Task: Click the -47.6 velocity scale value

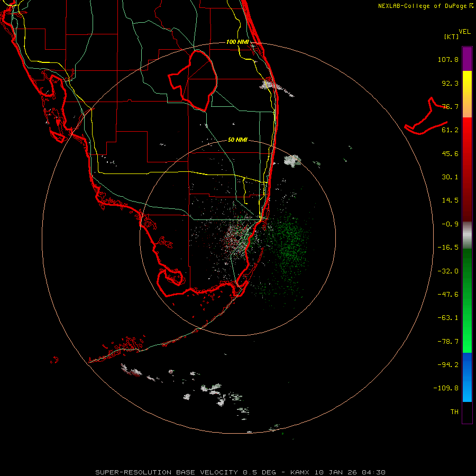Action: 448,295
